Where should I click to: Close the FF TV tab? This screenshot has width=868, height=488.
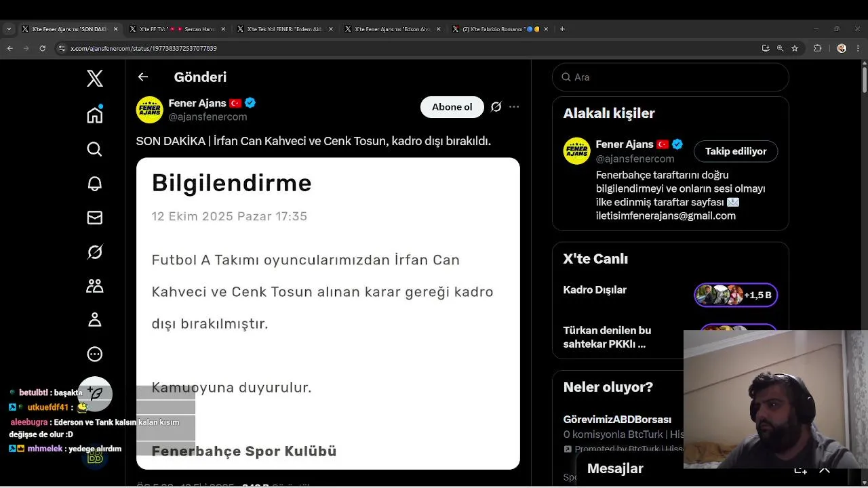click(x=223, y=29)
